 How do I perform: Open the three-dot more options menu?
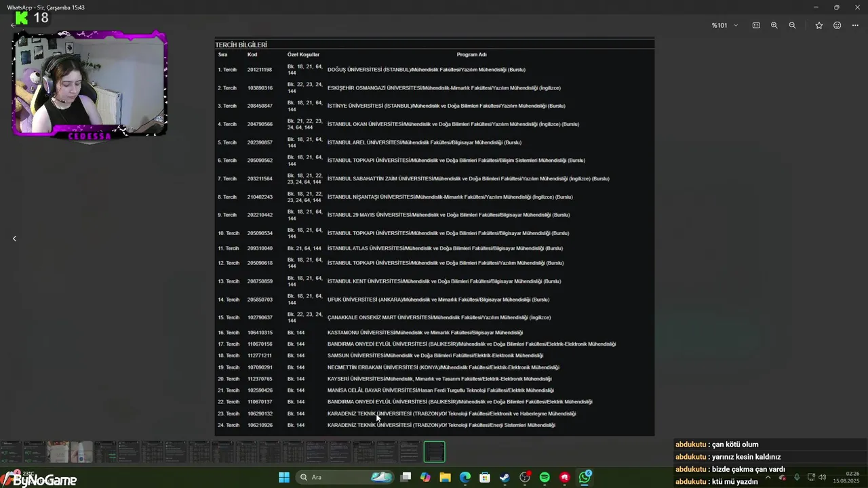point(855,25)
